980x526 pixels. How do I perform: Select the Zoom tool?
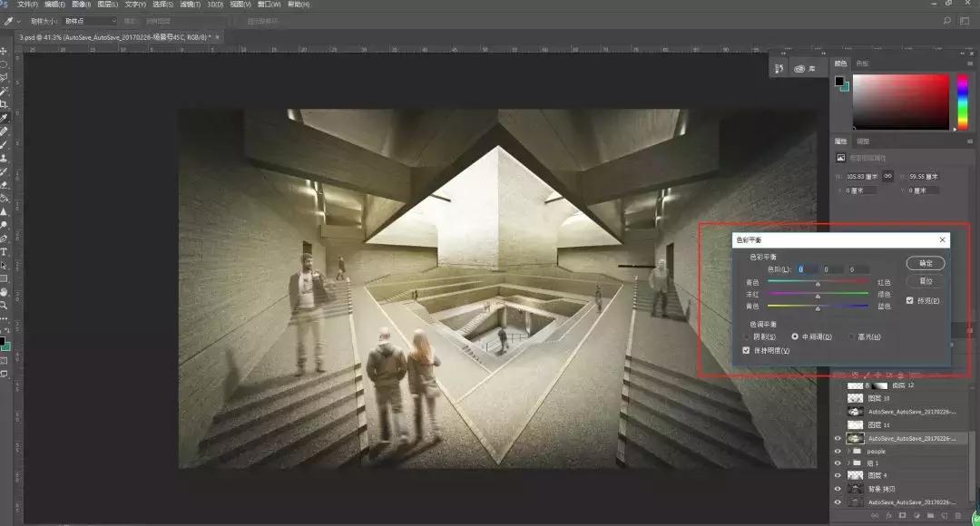pyautogui.click(x=4, y=306)
